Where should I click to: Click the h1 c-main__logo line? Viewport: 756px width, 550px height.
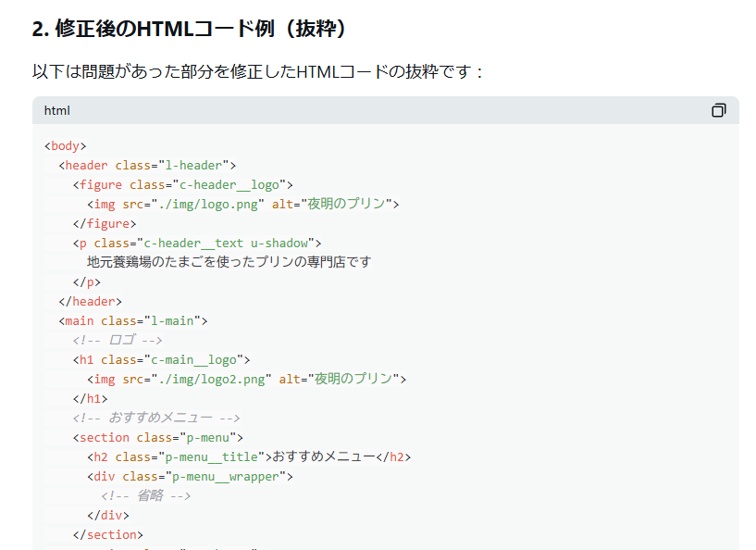point(162,360)
